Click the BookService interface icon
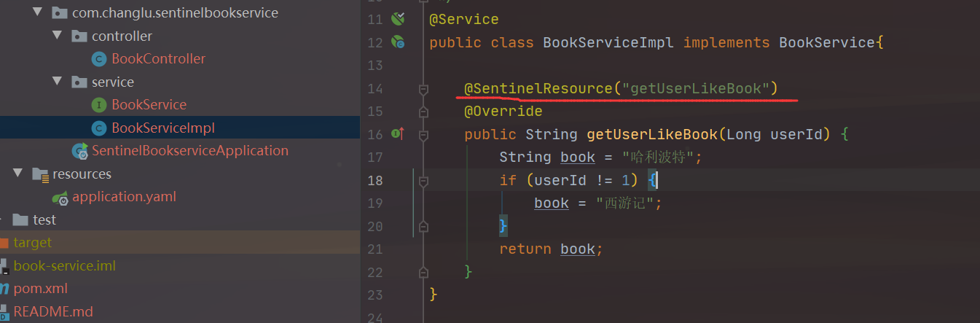 pyautogui.click(x=99, y=104)
